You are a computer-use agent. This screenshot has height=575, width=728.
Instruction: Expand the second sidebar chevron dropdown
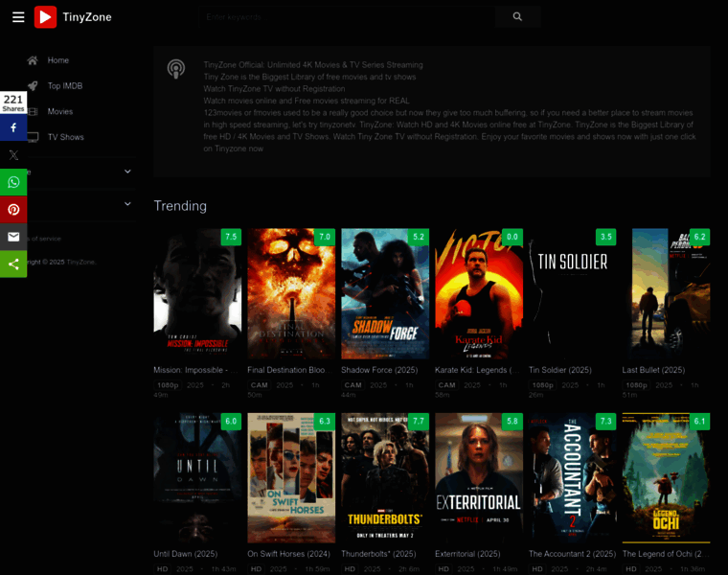127,204
